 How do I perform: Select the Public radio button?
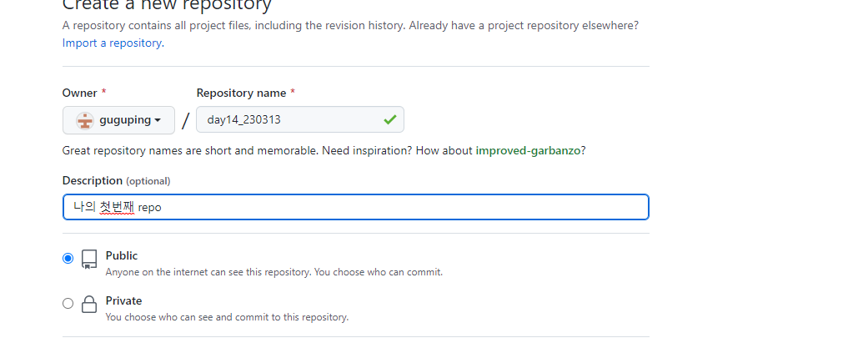68,259
